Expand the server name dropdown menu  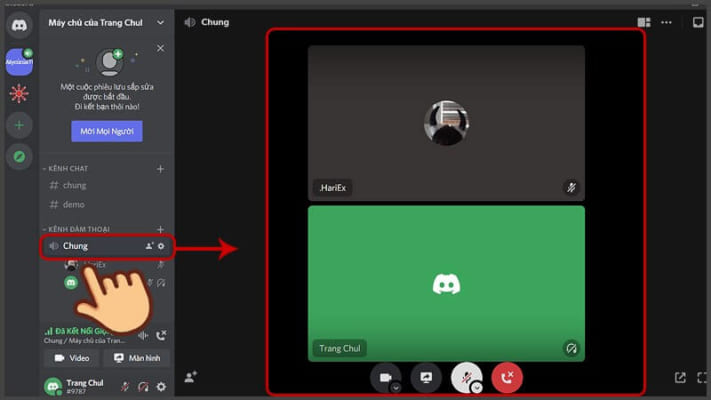click(x=161, y=23)
